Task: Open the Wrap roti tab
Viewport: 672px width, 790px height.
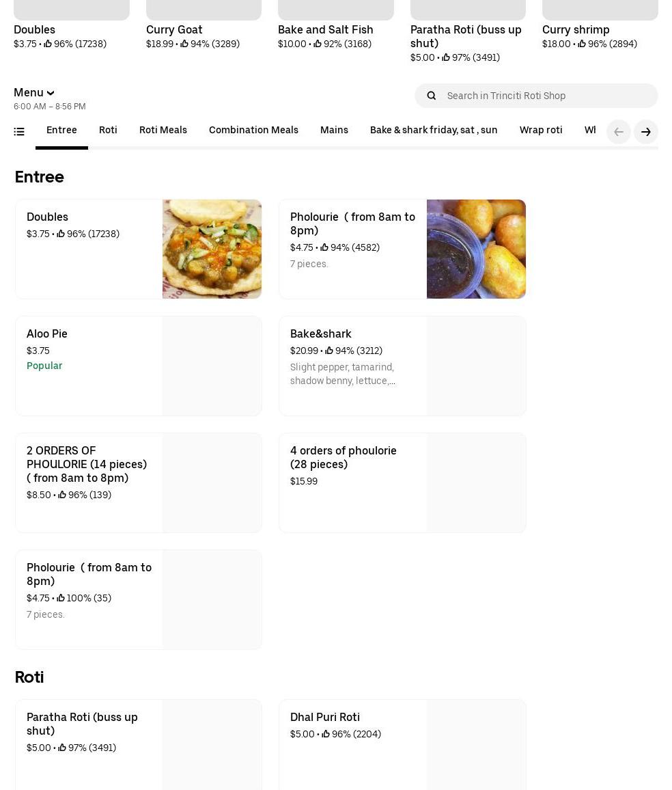Action: 541,130
